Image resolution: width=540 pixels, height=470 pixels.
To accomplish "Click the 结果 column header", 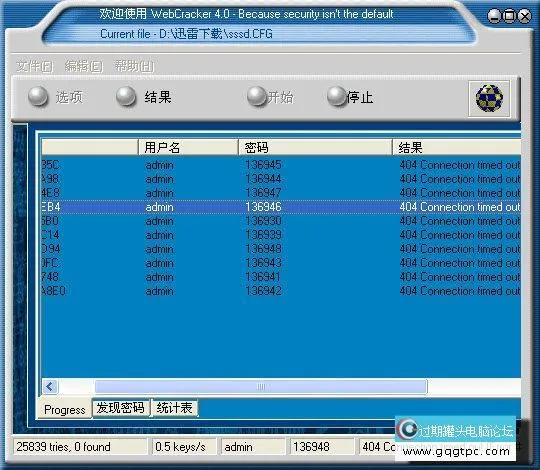I will point(457,147).
